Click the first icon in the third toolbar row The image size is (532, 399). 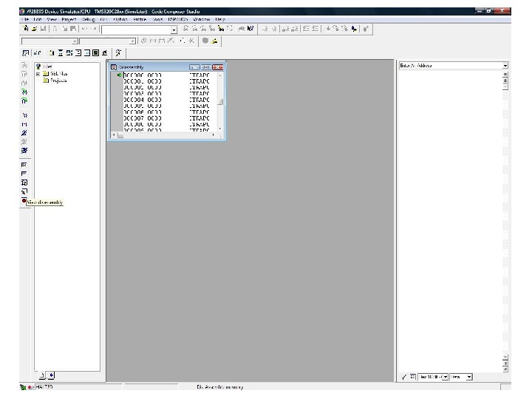coord(25,53)
